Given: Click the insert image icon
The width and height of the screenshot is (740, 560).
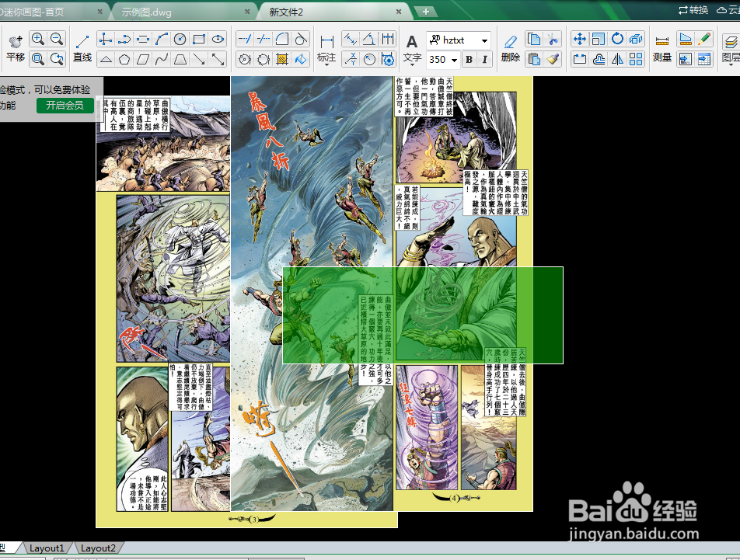Looking at the screenshot, I should click(x=686, y=59).
